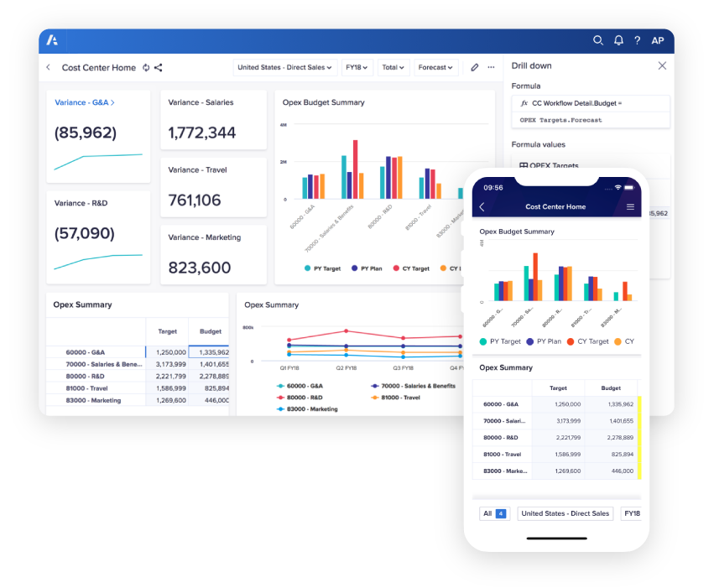Image resolution: width=714 pixels, height=588 pixels.
Task: Open the ellipsis more-options icon
Action: 492,67
